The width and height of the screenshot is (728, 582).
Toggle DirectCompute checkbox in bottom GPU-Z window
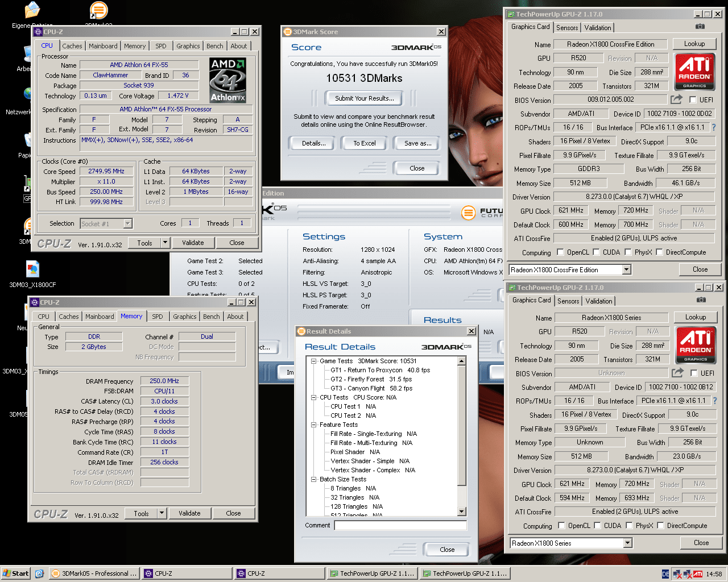[661, 525]
